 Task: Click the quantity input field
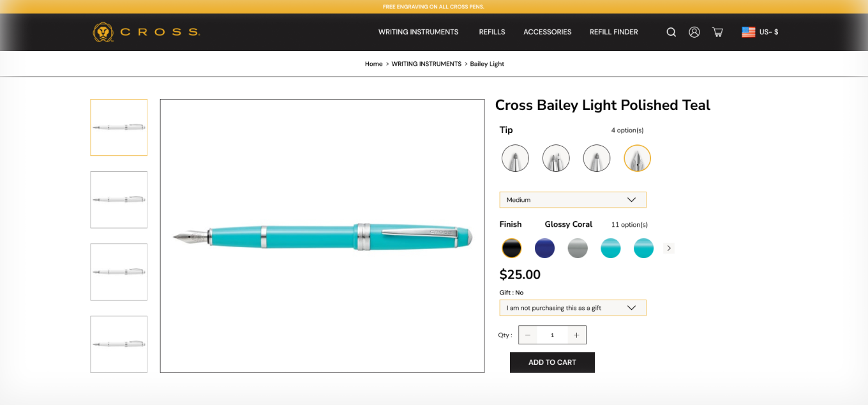click(552, 335)
